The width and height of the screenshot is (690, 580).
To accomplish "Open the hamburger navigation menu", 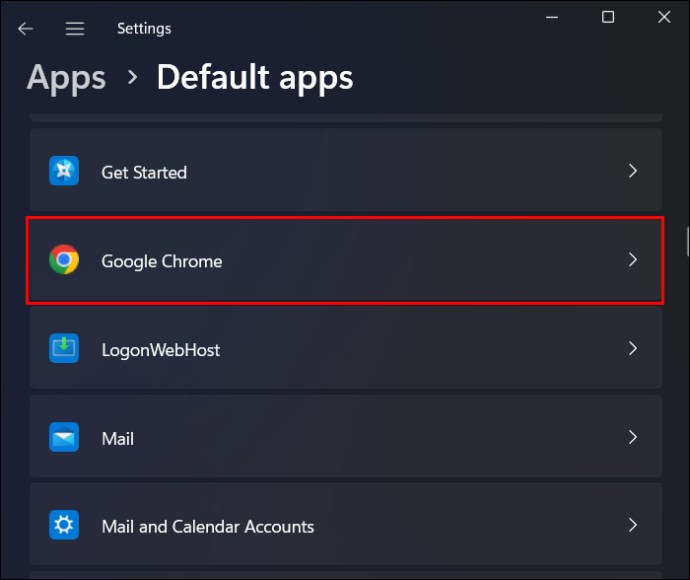I will [x=75, y=29].
